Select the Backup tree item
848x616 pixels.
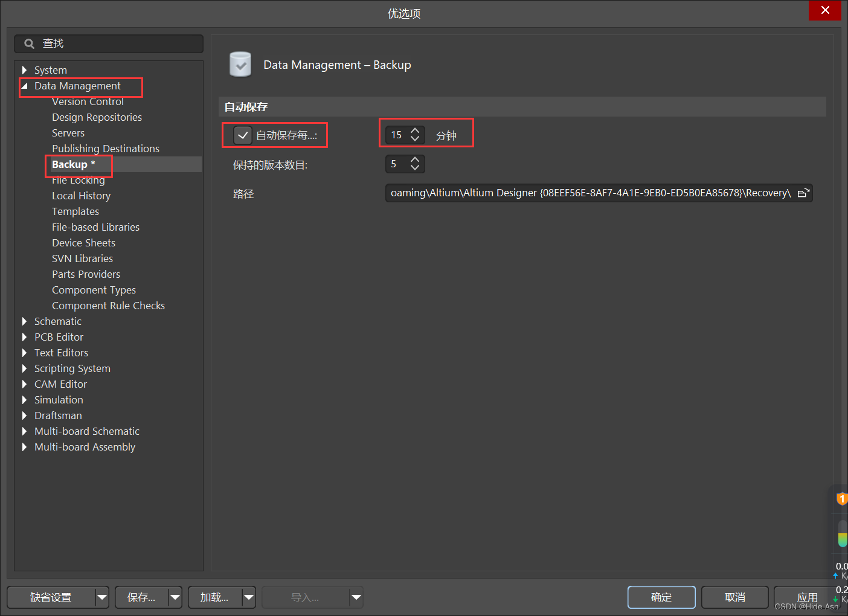pyautogui.click(x=73, y=164)
